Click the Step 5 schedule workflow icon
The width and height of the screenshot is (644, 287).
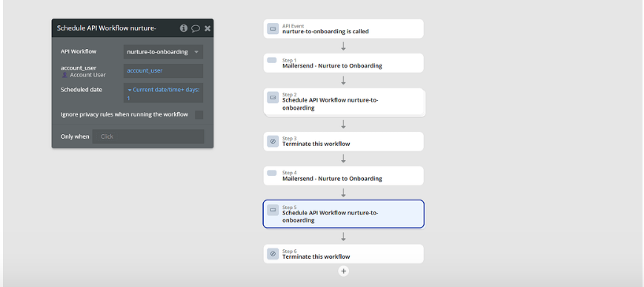point(273,210)
